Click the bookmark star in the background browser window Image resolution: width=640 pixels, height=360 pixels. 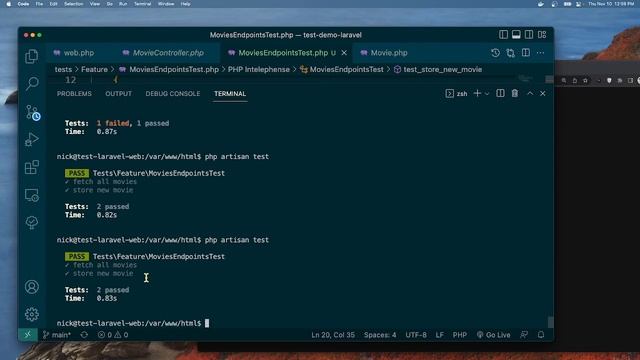585,80
